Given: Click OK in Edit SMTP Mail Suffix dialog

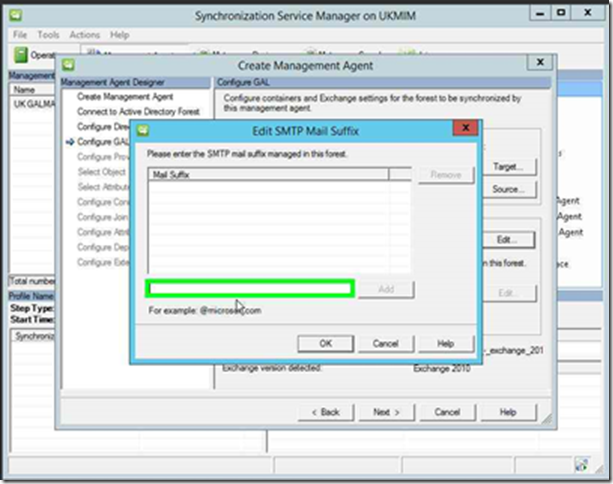Looking at the screenshot, I should pyautogui.click(x=325, y=344).
